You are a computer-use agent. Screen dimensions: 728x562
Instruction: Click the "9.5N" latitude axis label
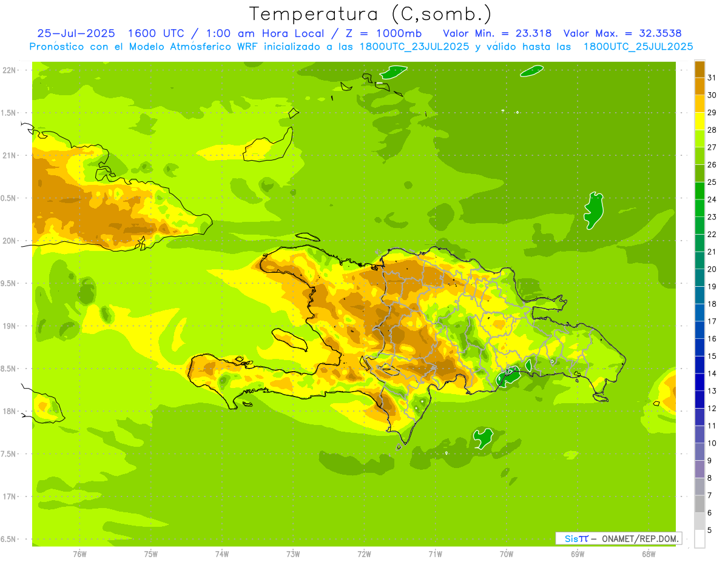coord(9,283)
